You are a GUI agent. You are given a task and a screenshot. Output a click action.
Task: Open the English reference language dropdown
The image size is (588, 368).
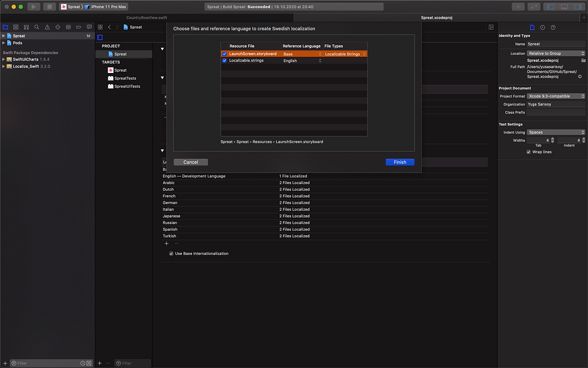[302, 61]
